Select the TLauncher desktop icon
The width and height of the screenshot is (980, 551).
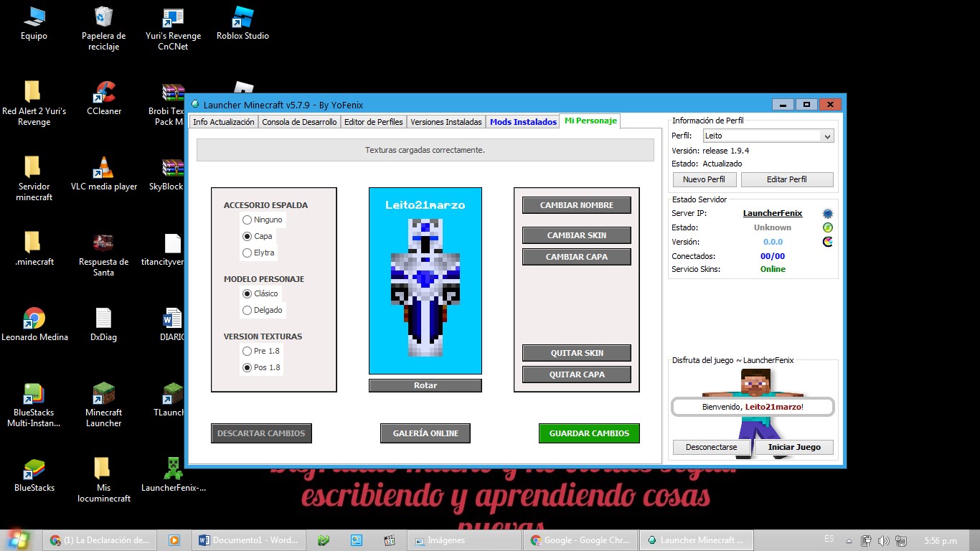170,400
